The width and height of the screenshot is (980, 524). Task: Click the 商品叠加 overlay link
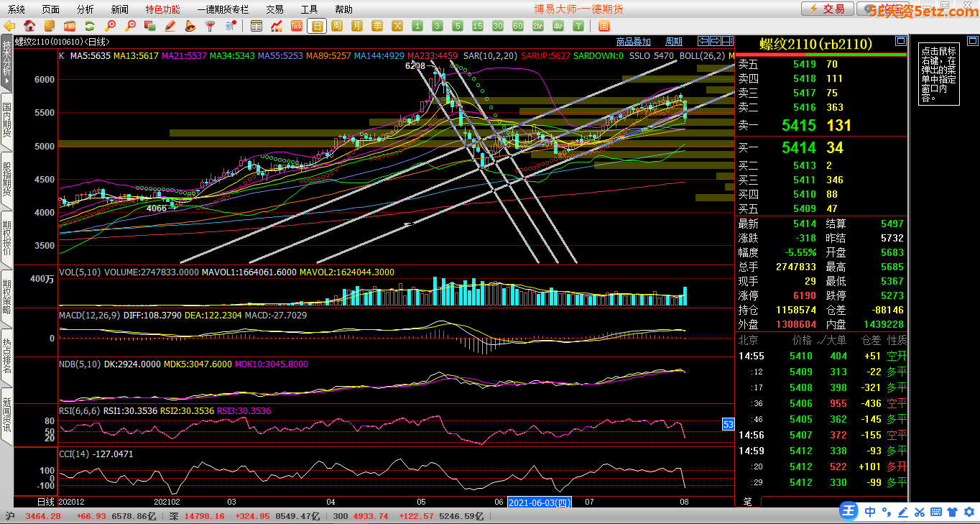coord(633,42)
